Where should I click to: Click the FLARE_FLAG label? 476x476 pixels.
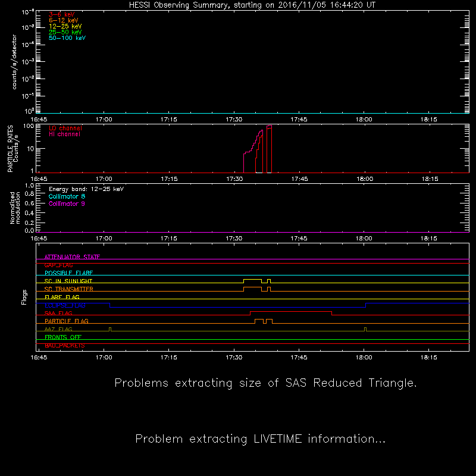coord(62,297)
